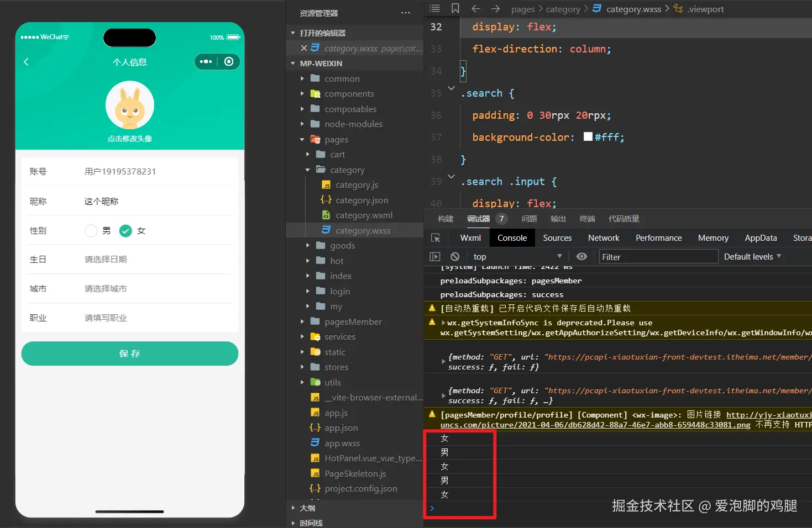Click the bookmark icon in the editor toolbar
Viewport: 812px width, 528px height.
(x=455, y=8)
